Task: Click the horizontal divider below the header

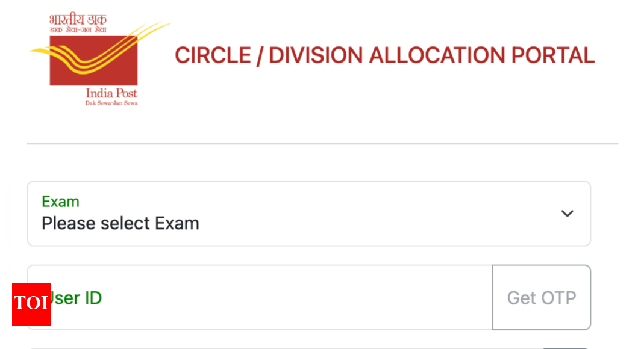Action: (x=322, y=144)
